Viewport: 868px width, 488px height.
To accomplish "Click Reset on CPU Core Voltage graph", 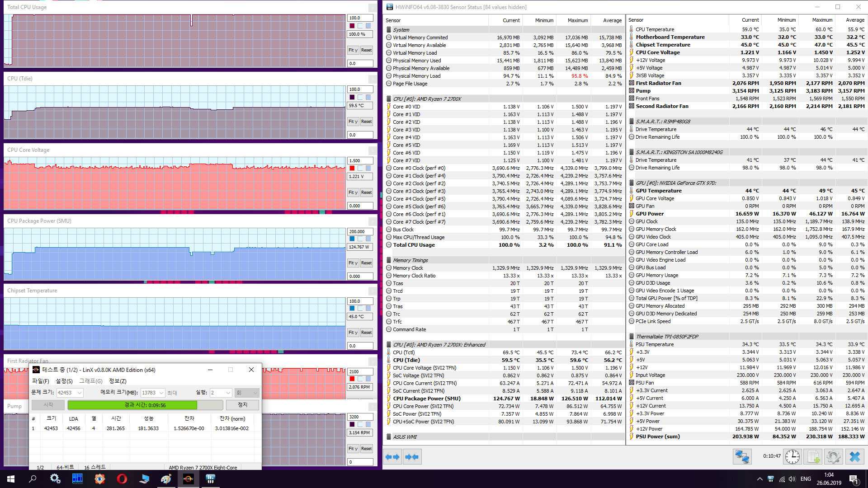I will [366, 192].
